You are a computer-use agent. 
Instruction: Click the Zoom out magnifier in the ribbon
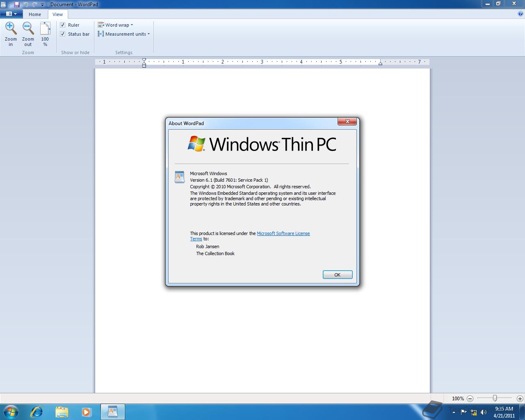point(28,34)
